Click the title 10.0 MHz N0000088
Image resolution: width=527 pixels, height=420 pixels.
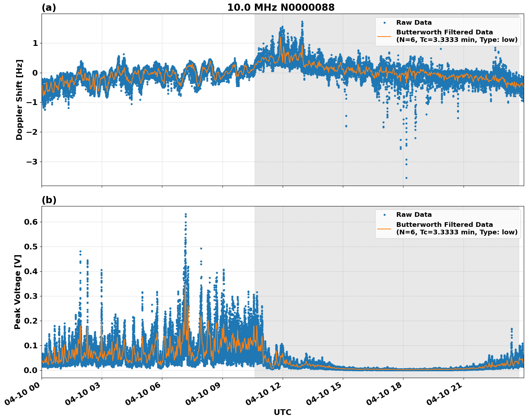pos(282,6)
